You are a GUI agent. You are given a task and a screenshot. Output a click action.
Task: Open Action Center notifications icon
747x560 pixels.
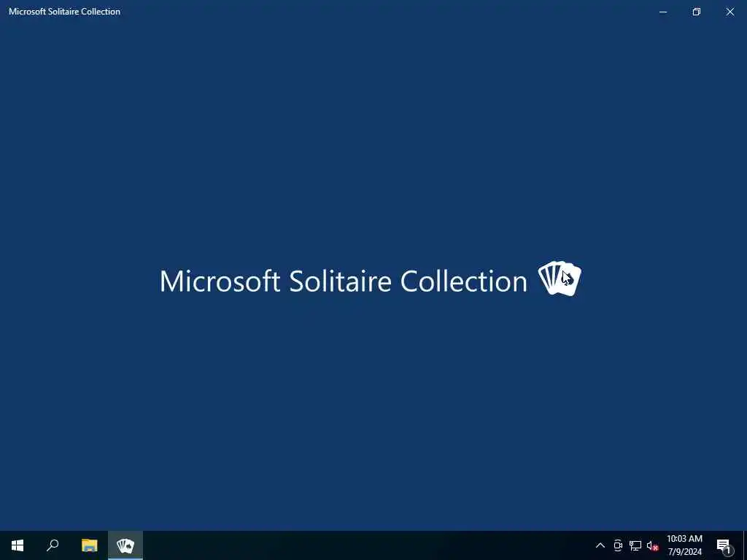(724, 545)
